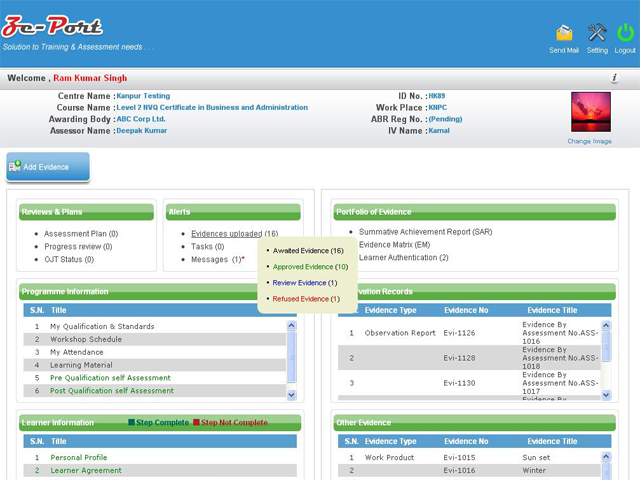Click the info icon beside Welcome bar
This screenshot has height=480, width=640.
coord(615,78)
